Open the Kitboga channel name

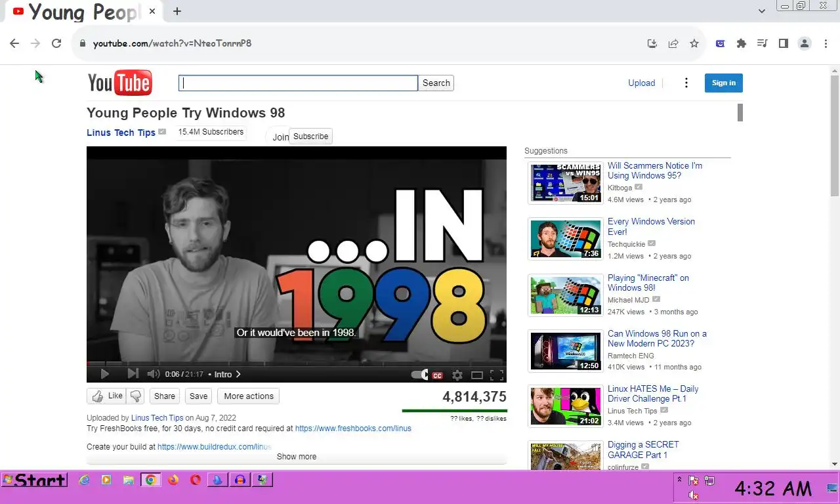(619, 188)
